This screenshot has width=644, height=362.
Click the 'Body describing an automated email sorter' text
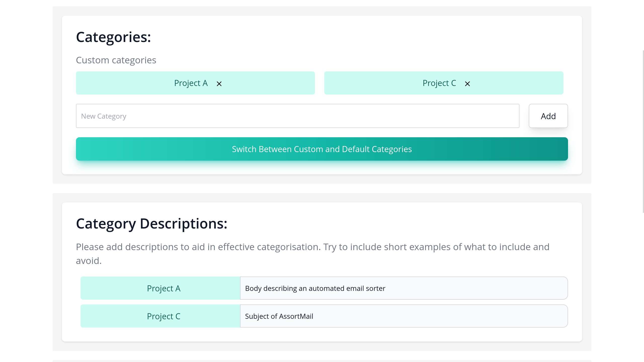point(315,288)
